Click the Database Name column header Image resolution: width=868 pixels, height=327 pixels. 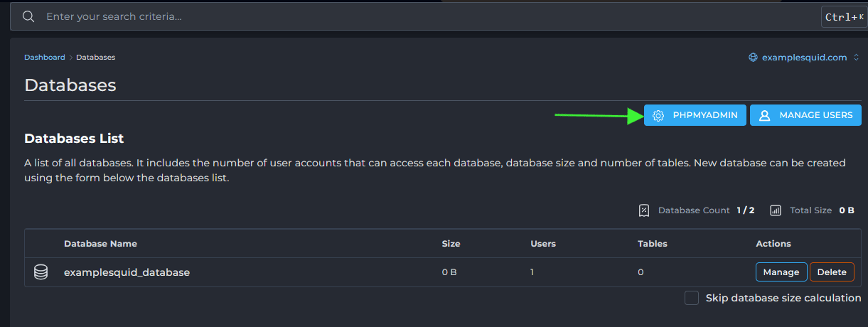tap(100, 244)
